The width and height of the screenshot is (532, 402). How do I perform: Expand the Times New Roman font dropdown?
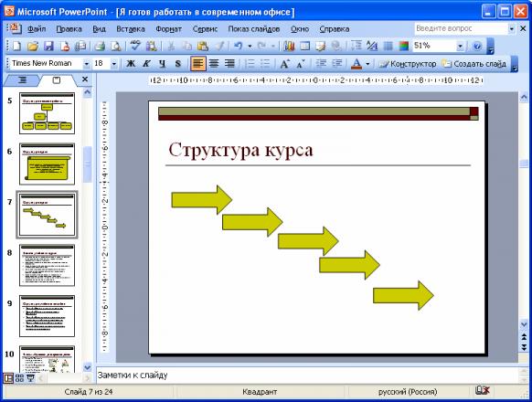87,63
